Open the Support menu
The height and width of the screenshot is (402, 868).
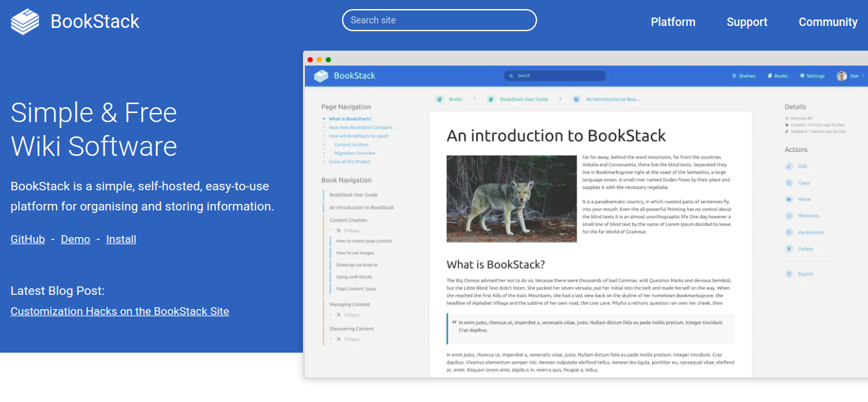(747, 22)
